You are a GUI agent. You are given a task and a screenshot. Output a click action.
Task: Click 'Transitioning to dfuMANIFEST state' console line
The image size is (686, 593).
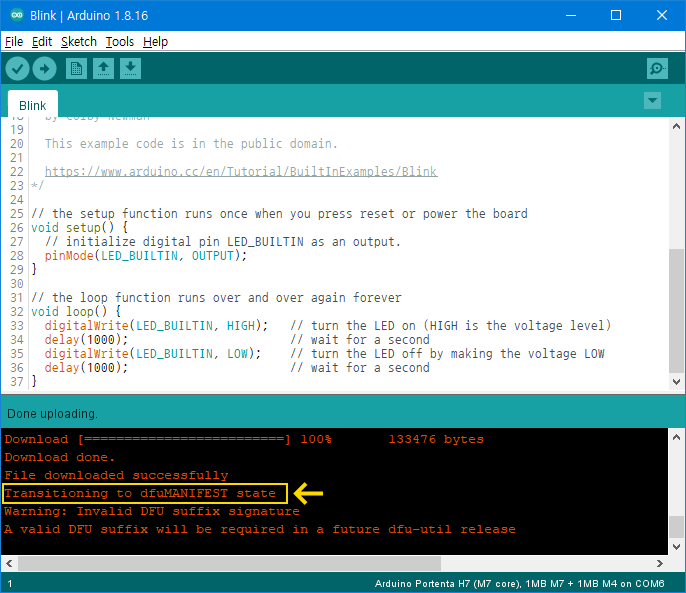[140, 493]
